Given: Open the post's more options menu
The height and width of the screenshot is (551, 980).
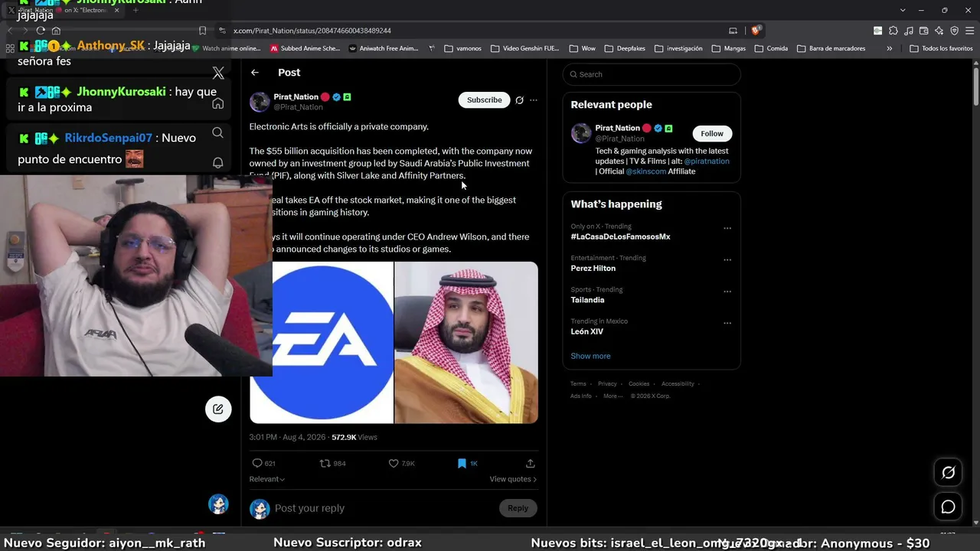Looking at the screenshot, I should (534, 100).
